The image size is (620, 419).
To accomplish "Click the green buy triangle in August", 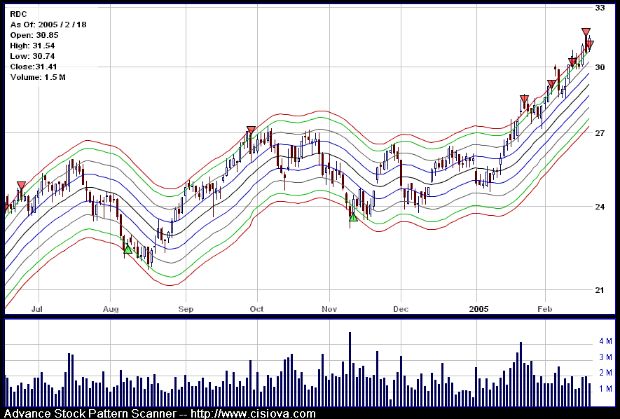I will tap(127, 249).
